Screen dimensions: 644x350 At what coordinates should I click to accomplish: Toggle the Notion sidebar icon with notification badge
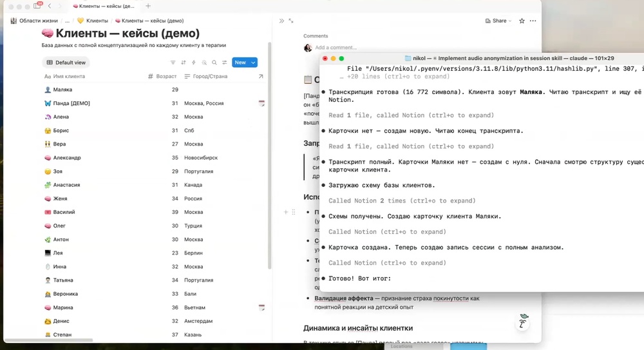coord(37,6)
